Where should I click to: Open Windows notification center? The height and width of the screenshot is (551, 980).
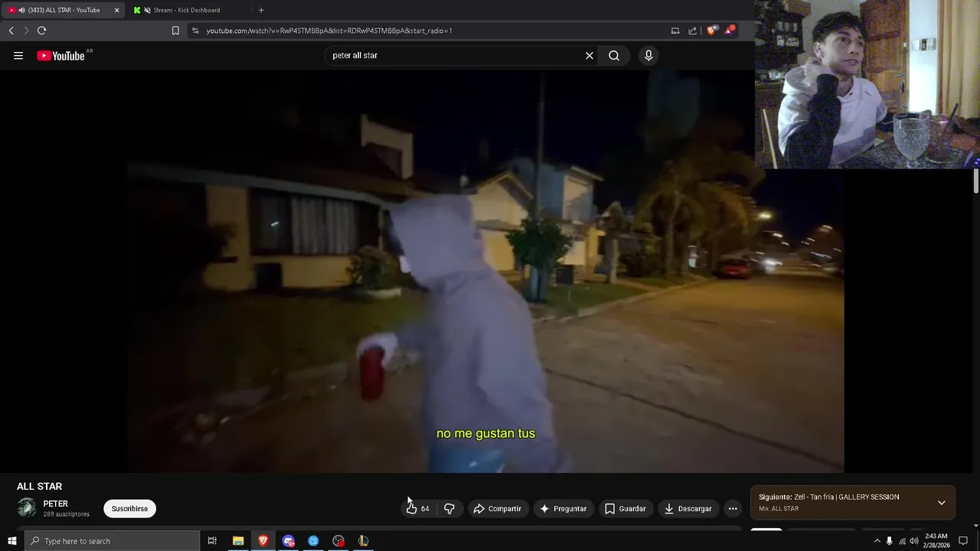pos(963,541)
